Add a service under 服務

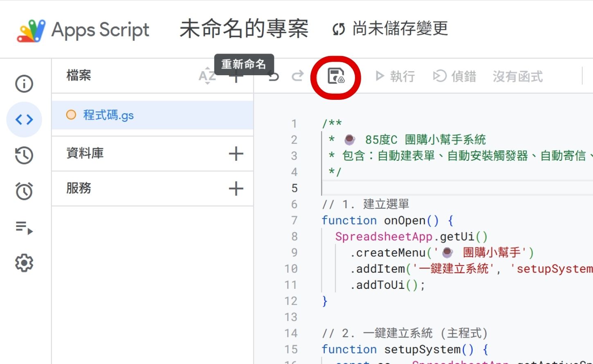[x=236, y=188]
